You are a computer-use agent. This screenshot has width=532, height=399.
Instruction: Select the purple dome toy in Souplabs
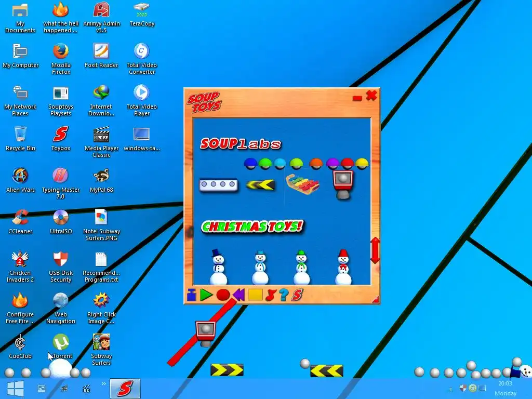click(x=332, y=164)
